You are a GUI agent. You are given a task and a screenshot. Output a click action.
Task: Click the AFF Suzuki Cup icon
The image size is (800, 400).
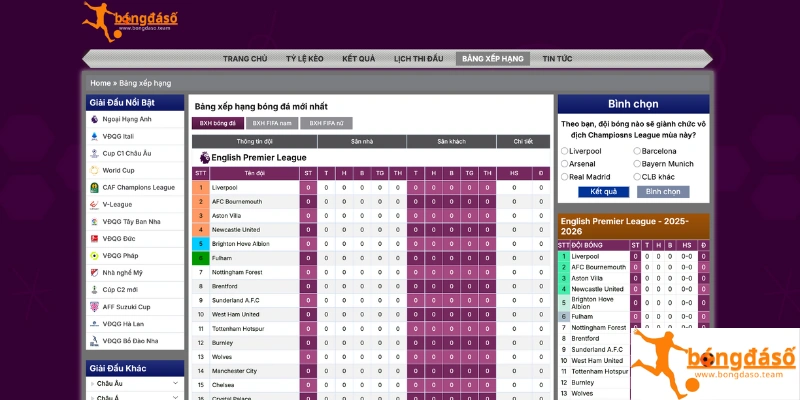94,306
